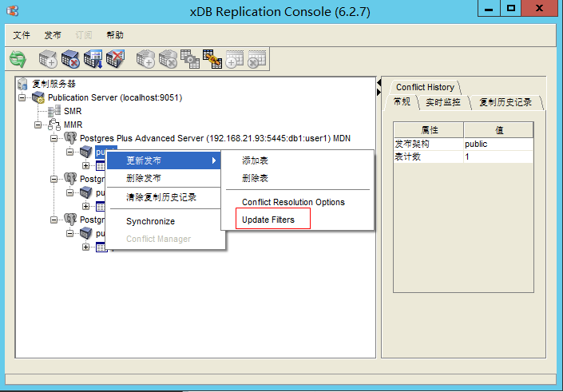Click elephant icon of db1:user1 MDN node

(70, 138)
